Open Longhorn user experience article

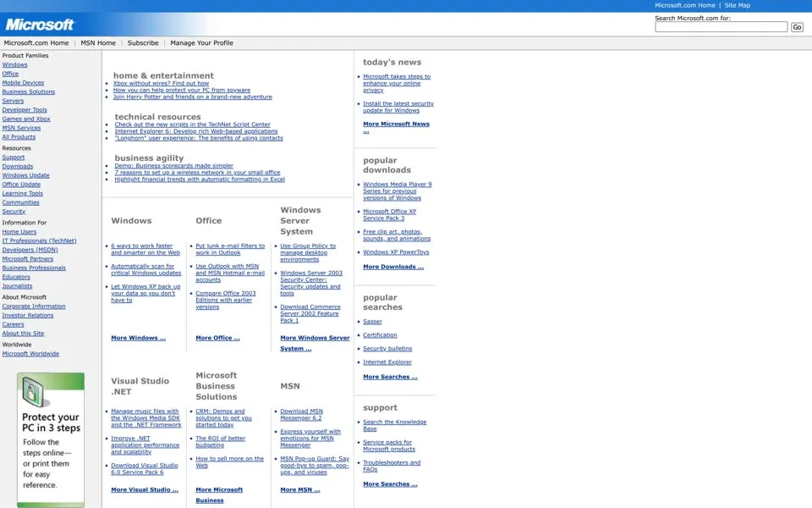point(199,138)
